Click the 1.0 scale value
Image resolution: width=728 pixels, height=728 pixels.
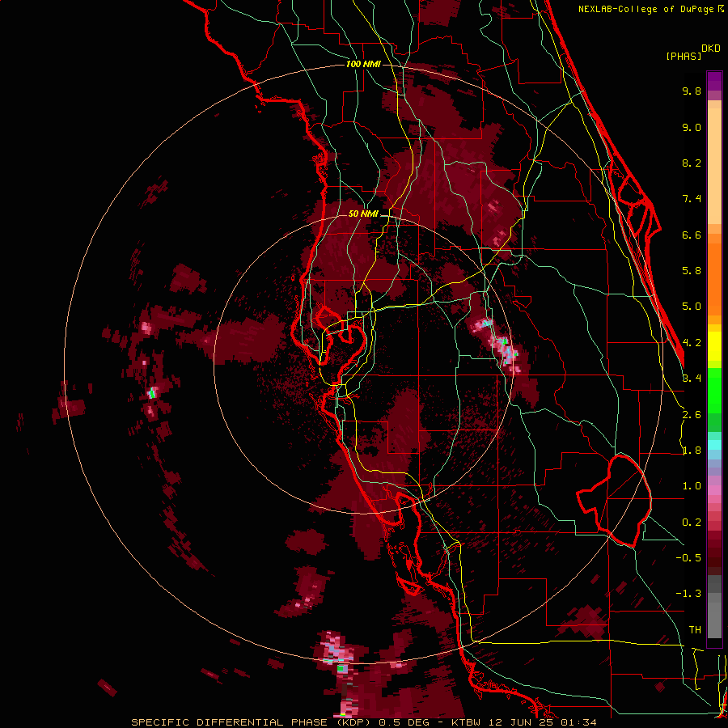692,486
